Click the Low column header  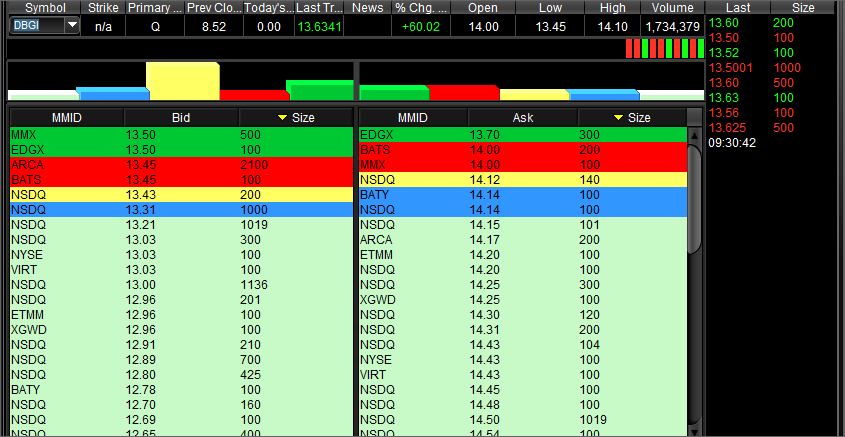point(550,8)
